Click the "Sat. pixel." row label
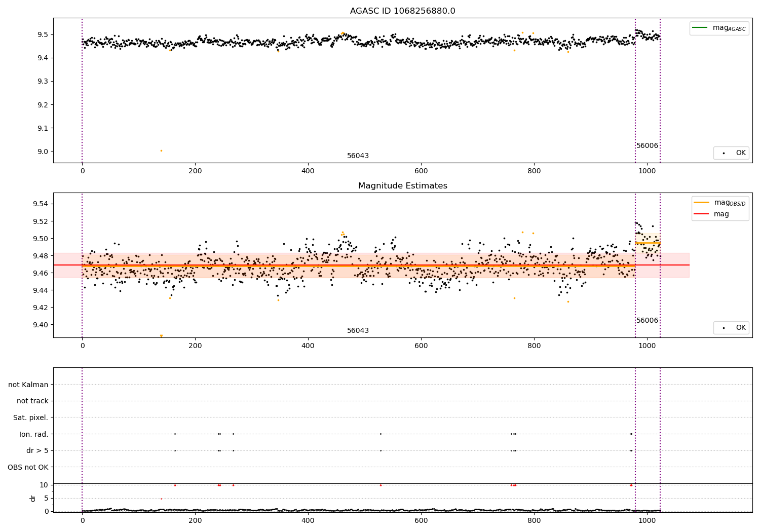The width and height of the screenshot is (760, 532). point(30,418)
